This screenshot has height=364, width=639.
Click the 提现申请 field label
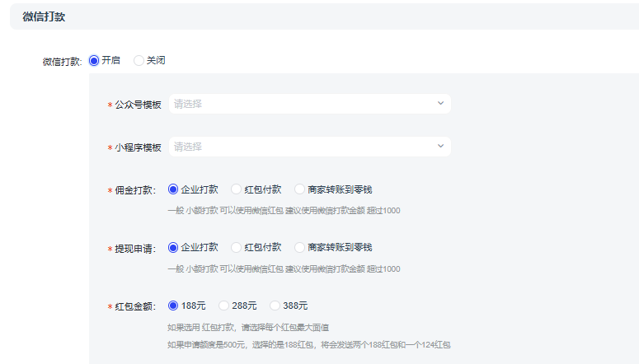[135, 248]
